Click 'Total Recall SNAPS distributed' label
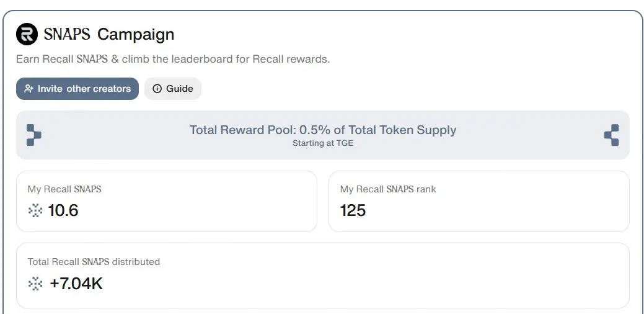644x314 pixels. coord(94,261)
